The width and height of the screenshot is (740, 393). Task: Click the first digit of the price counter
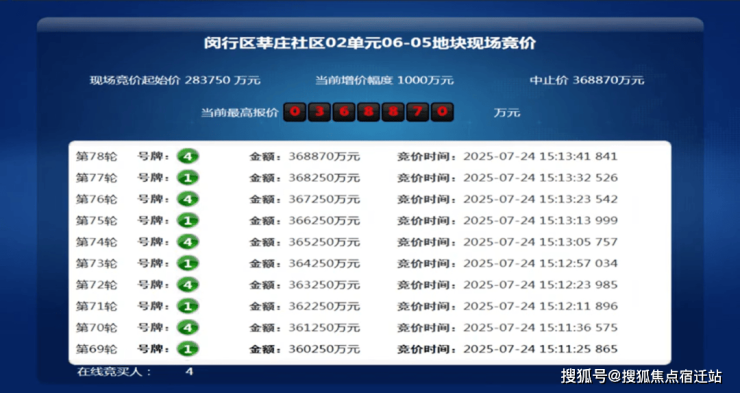(294, 112)
